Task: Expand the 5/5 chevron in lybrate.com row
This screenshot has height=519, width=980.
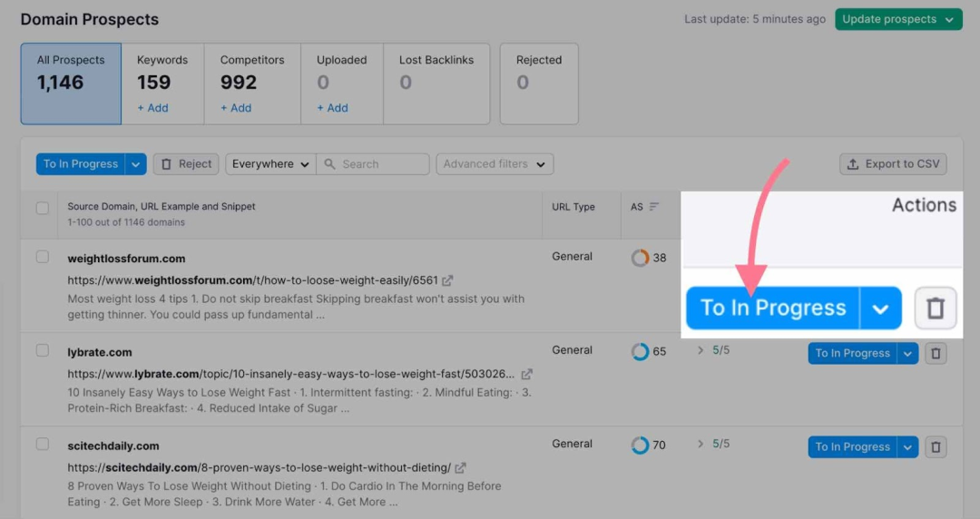Action: (701, 350)
